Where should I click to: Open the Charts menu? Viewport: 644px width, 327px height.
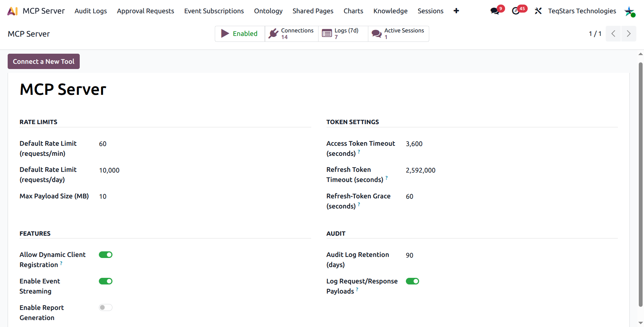353,11
